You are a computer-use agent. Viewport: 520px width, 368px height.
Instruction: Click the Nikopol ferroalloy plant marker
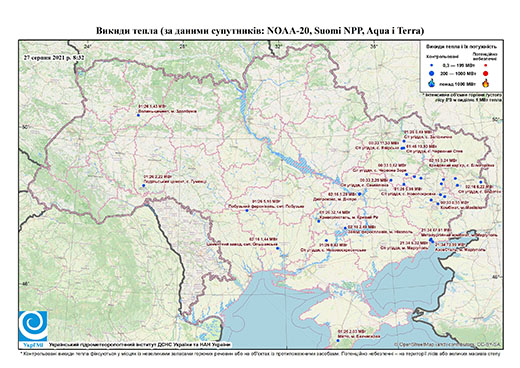pyautogui.click(x=345, y=228)
